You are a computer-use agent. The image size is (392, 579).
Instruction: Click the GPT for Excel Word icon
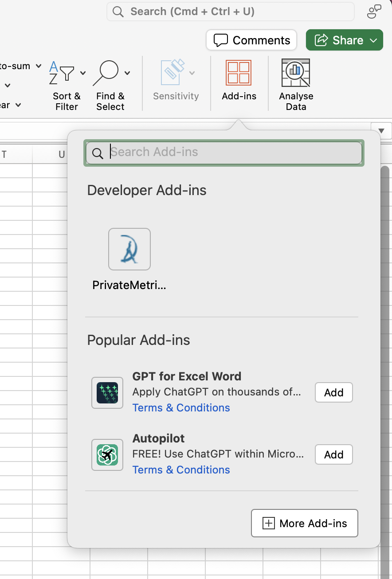click(x=107, y=392)
